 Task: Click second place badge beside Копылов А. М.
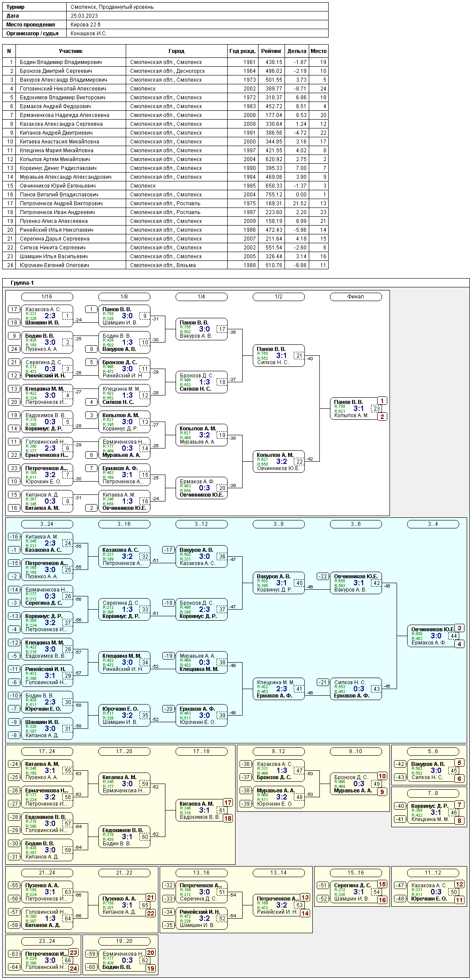(382, 417)
